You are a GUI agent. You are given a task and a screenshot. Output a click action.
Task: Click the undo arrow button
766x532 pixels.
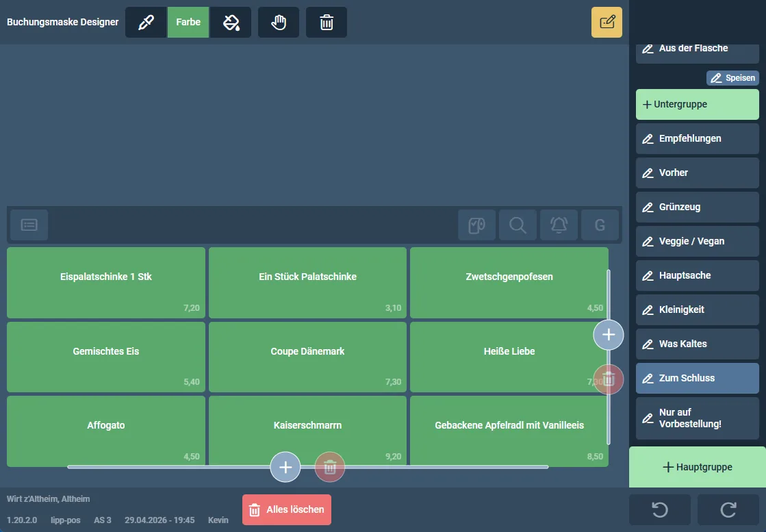[660, 509]
